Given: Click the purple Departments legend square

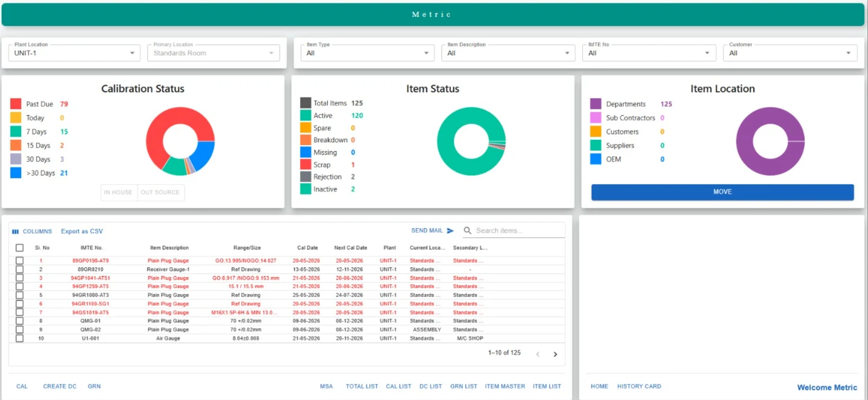Looking at the screenshot, I should tap(596, 104).
